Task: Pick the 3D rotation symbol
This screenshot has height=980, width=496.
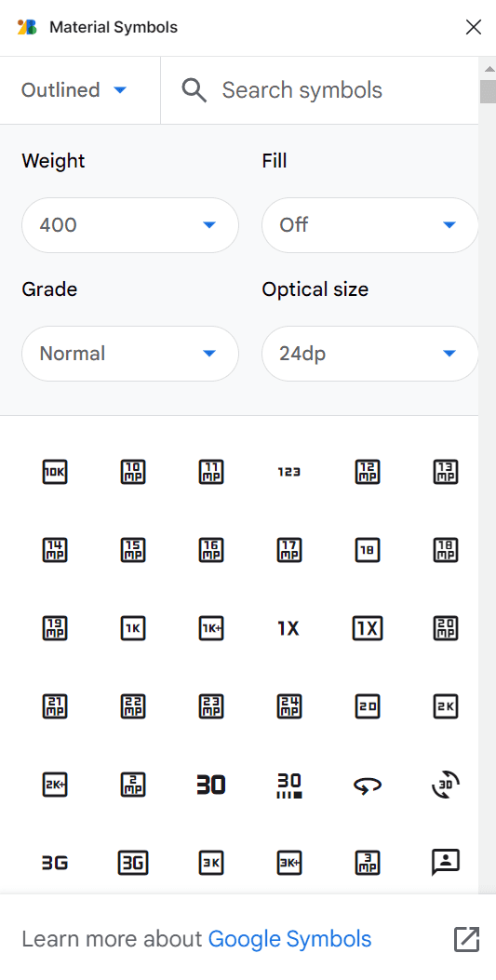Action: (446, 785)
